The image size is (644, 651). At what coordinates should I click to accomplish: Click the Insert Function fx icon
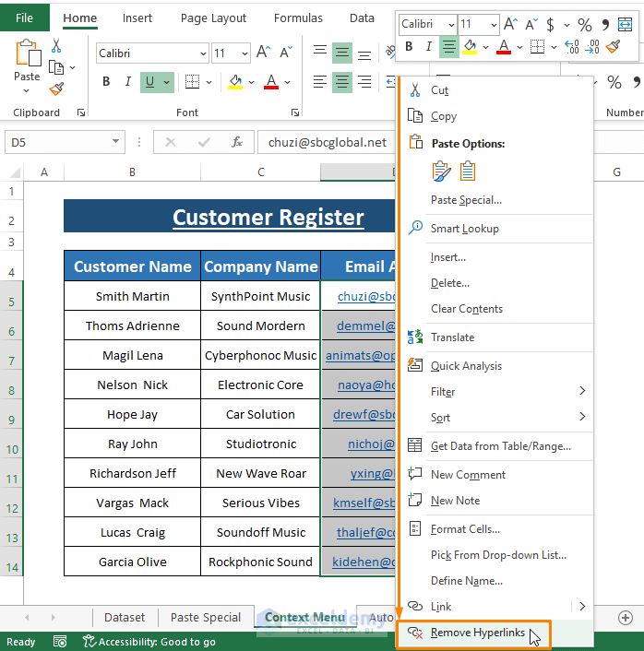tap(237, 142)
